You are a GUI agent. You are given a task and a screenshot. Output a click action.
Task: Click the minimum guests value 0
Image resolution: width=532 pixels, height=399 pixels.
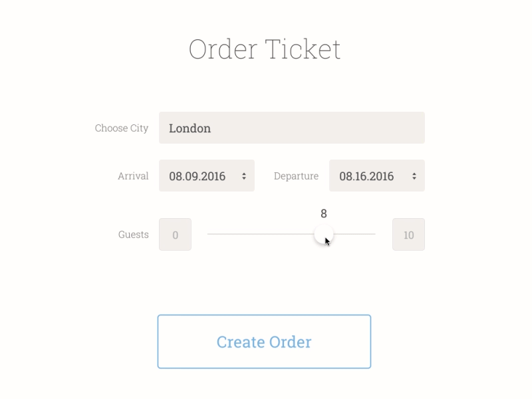point(174,234)
